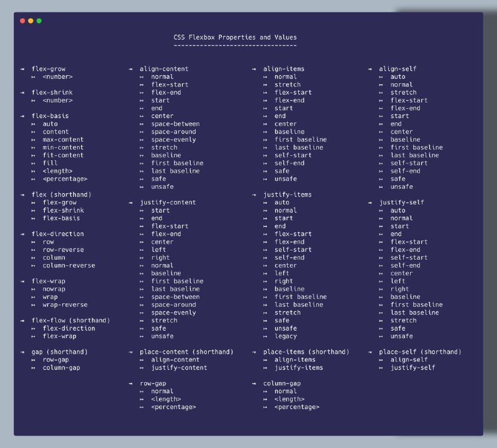Click 'stretch' under justify-self
497x448 pixels.
coord(403,321)
